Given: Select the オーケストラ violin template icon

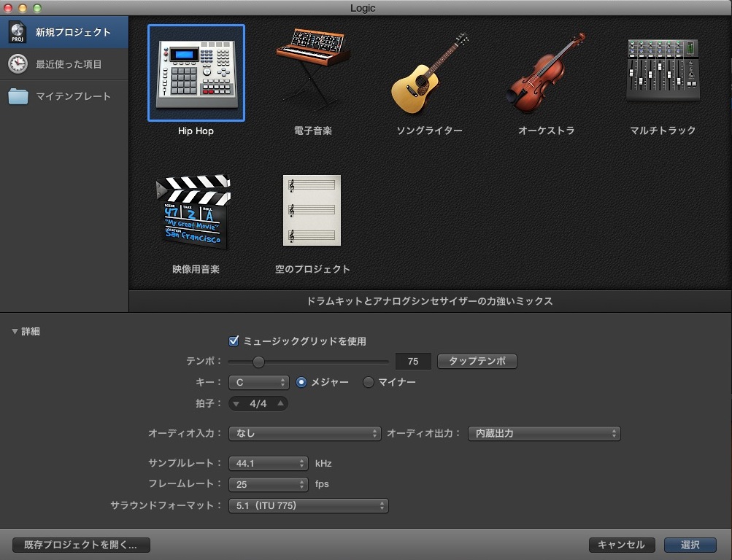Looking at the screenshot, I should [x=546, y=73].
